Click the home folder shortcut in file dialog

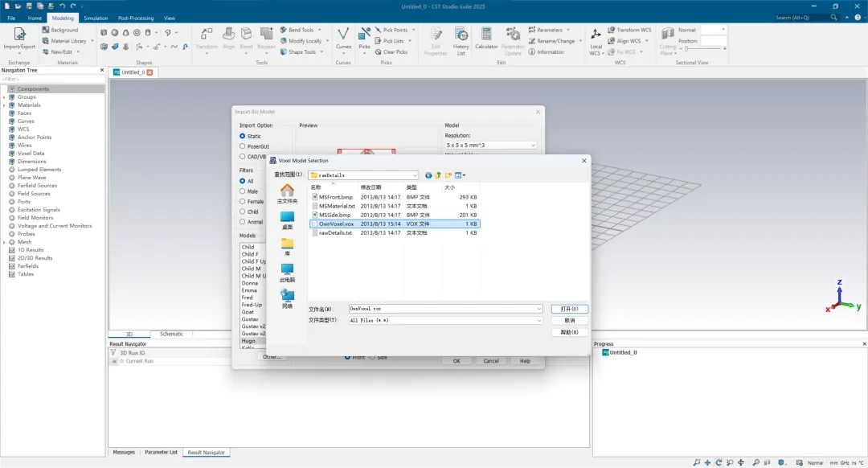[287, 194]
